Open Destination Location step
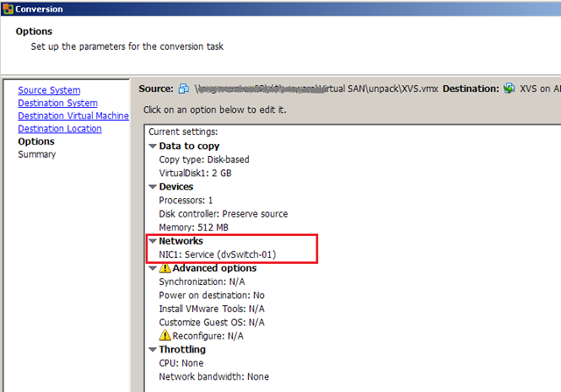The image size is (561, 392). point(60,129)
